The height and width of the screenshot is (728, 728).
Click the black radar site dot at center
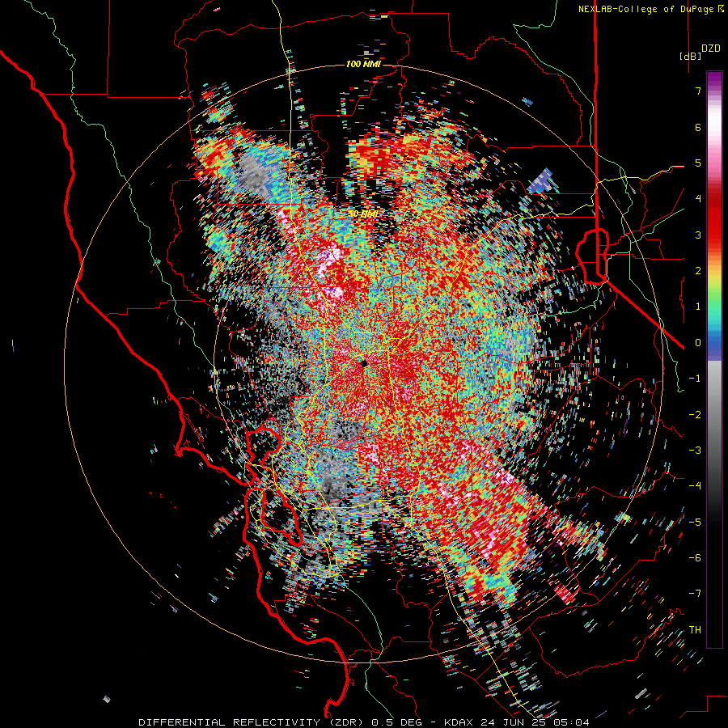[365, 363]
